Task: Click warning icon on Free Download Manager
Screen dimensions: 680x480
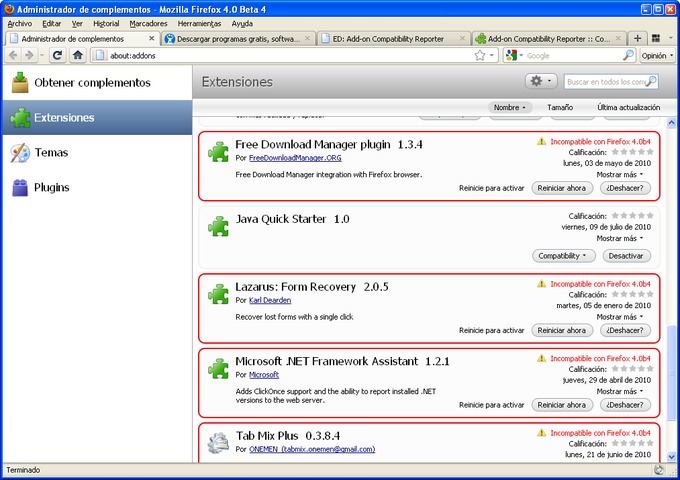Action: point(542,141)
